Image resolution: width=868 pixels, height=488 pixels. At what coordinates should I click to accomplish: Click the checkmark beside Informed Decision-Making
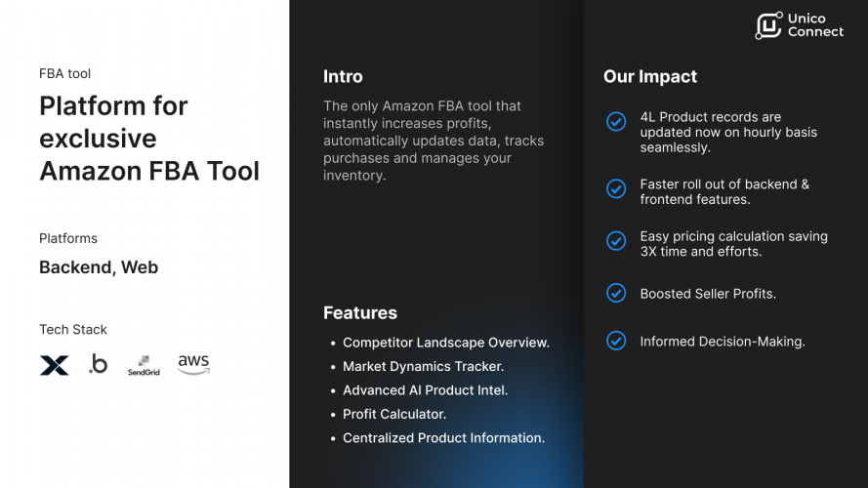[x=615, y=341]
